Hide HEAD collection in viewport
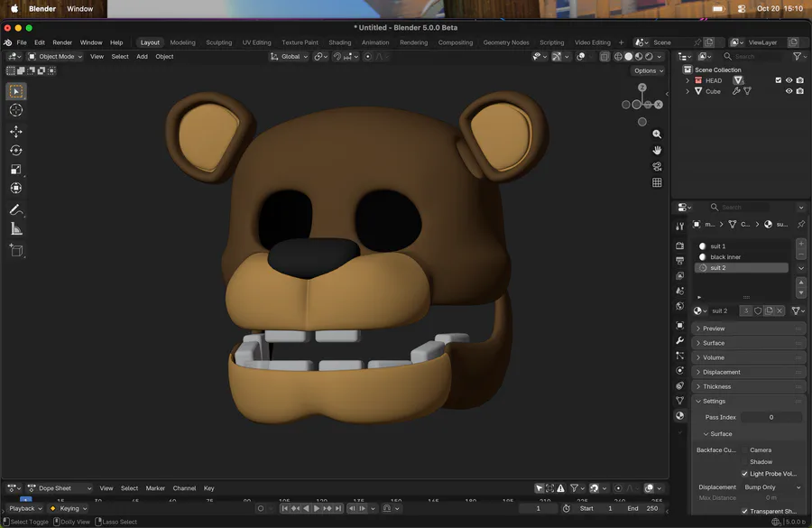Image resolution: width=812 pixels, height=528 pixels. pos(789,80)
